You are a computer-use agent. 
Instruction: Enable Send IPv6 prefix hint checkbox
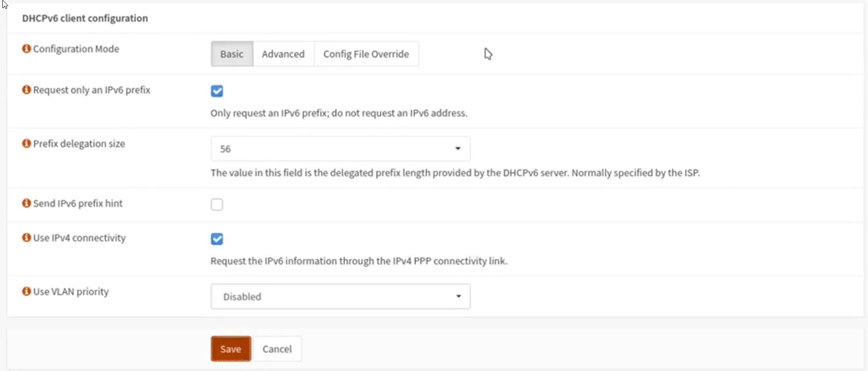[x=217, y=204]
